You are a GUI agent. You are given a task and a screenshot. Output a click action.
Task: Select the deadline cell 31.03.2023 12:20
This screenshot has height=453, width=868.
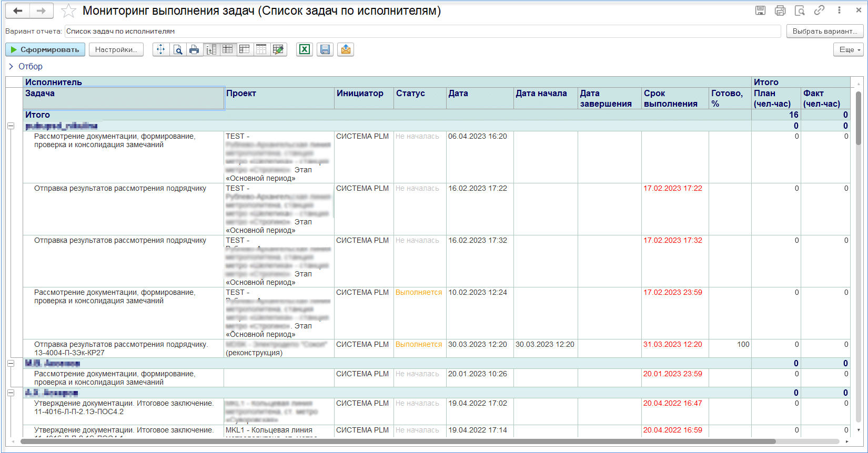[x=675, y=348]
